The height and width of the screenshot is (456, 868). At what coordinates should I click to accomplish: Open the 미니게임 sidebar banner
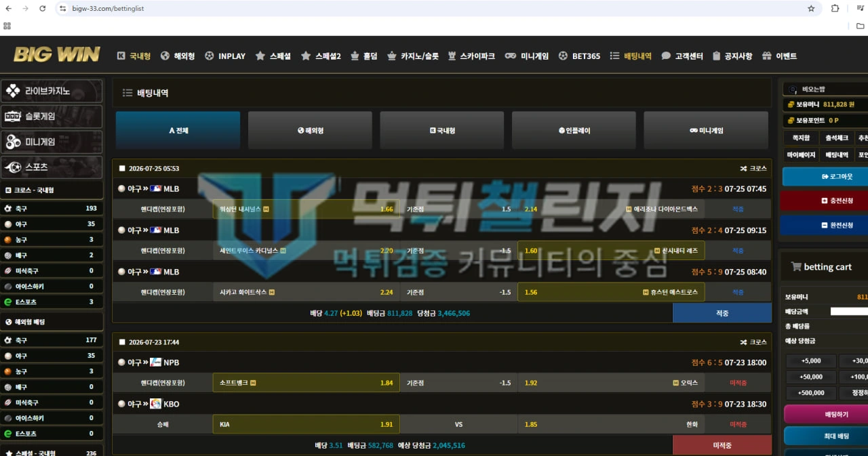click(52, 142)
